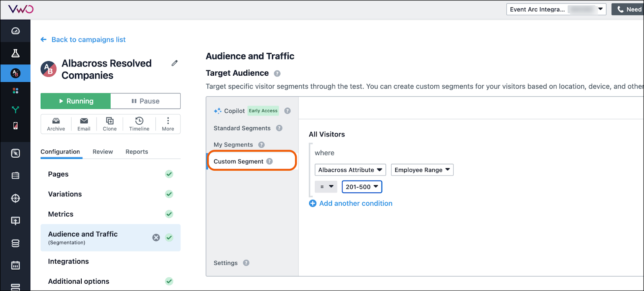
Task: Open the cursor click insights sidebar icon
Action: point(15,153)
